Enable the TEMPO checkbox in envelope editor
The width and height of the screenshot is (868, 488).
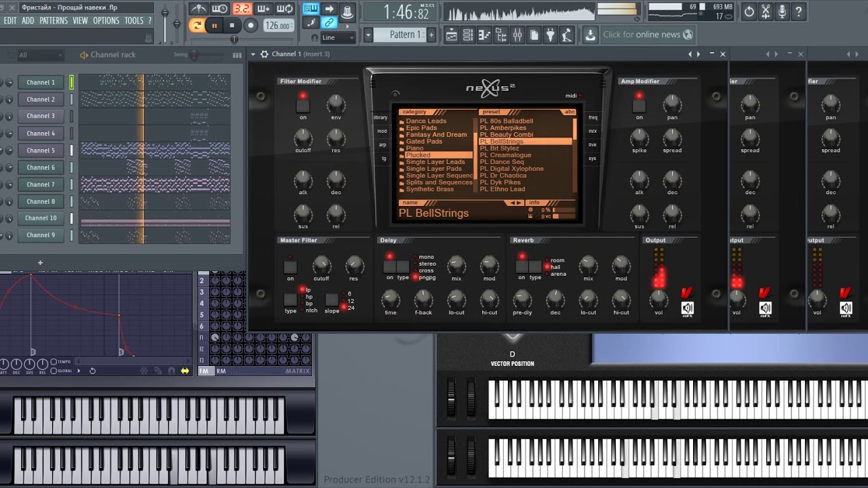(x=54, y=362)
